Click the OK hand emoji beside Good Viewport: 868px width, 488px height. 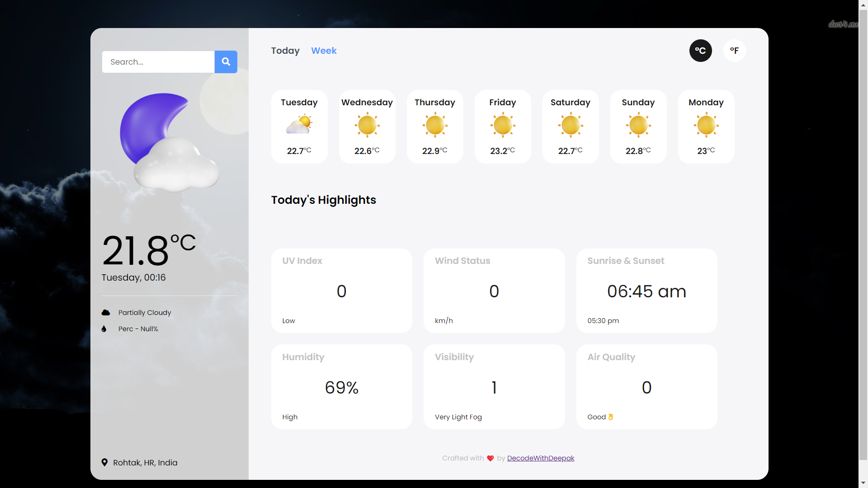click(611, 417)
